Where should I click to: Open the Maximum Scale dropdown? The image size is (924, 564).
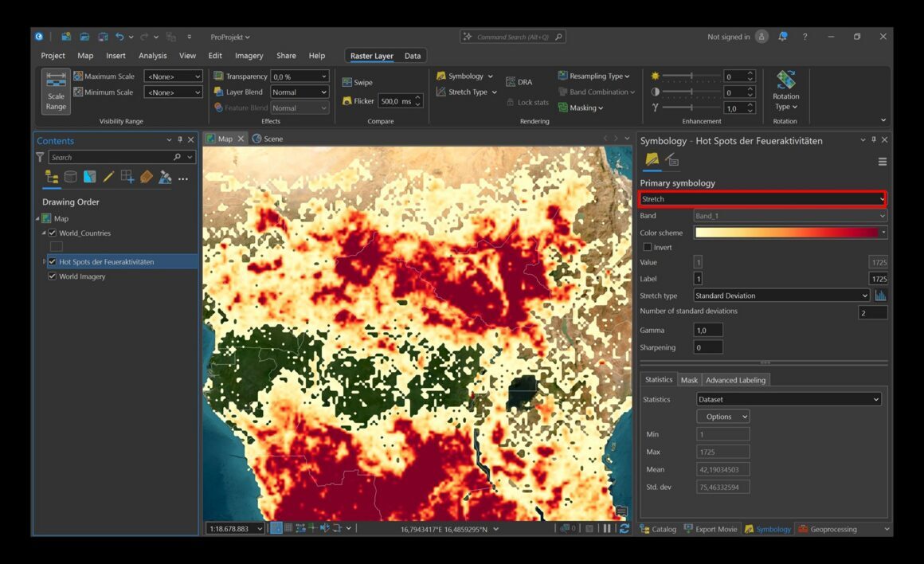click(x=174, y=76)
